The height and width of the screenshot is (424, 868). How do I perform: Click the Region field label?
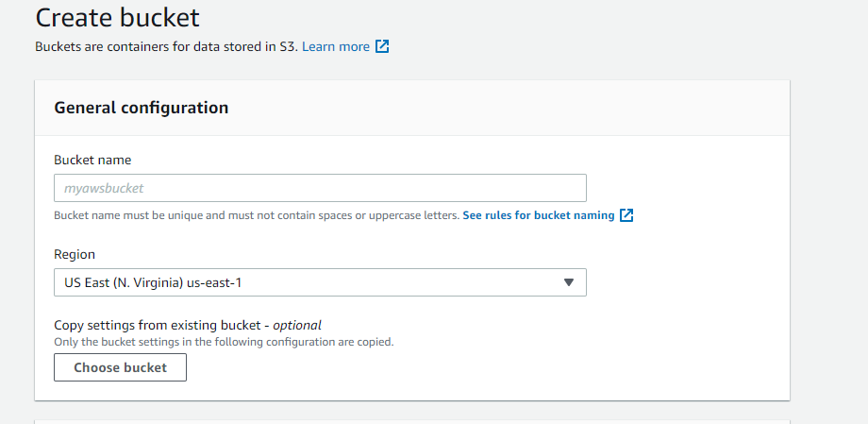coord(75,254)
